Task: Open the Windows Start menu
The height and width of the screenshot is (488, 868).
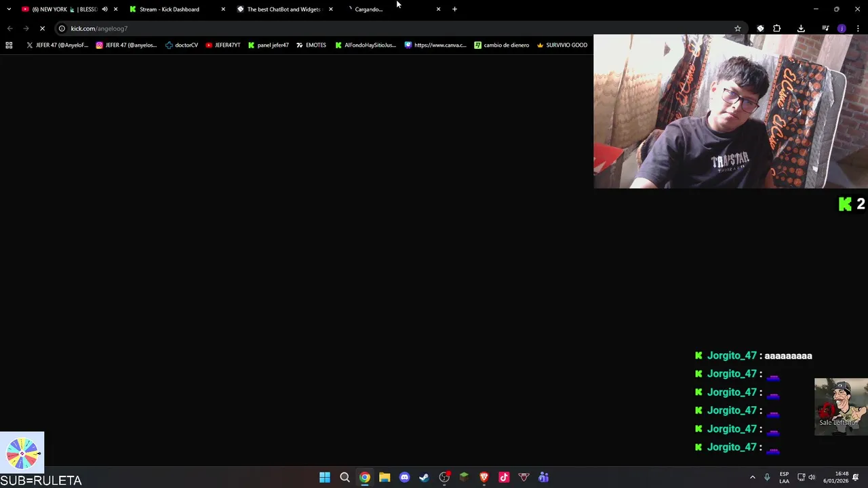Action: tap(325, 477)
